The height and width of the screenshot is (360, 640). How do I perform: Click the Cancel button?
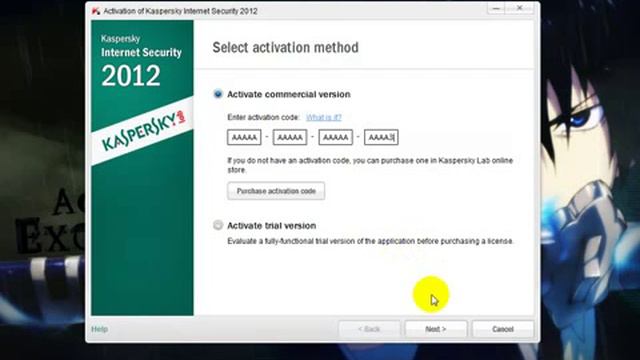[x=503, y=329]
